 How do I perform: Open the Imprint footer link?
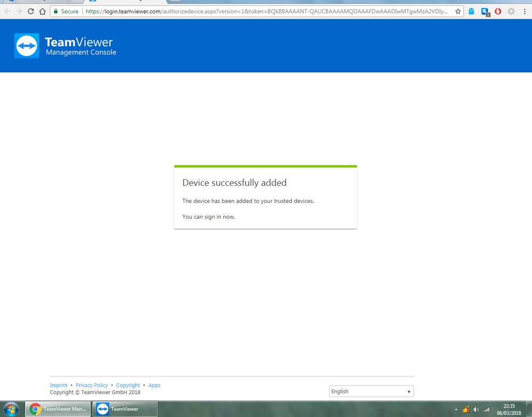pyautogui.click(x=59, y=385)
